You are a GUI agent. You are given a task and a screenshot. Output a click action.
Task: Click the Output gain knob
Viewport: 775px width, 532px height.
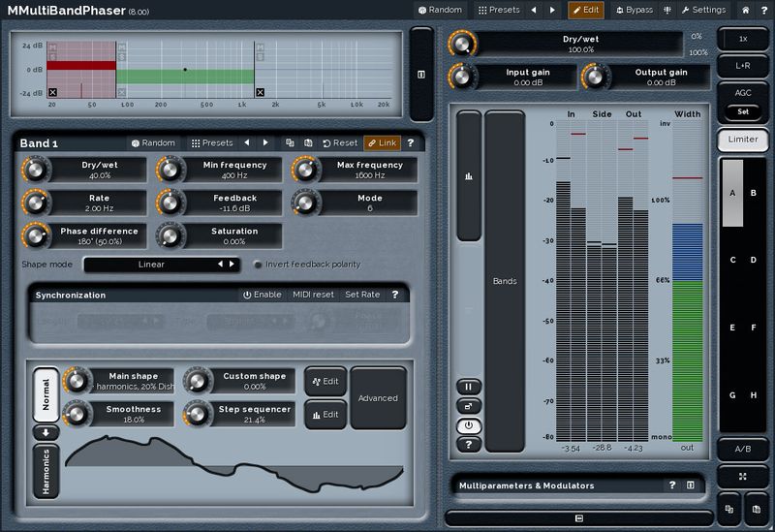[x=595, y=78]
